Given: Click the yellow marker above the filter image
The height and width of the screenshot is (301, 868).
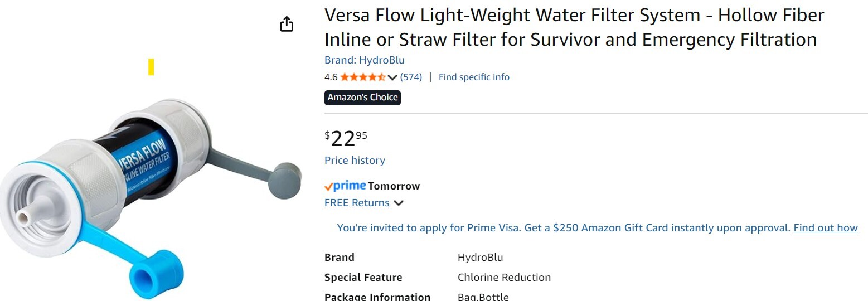Looking at the screenshot, I should pyautogui.click(x=151, y=67).
